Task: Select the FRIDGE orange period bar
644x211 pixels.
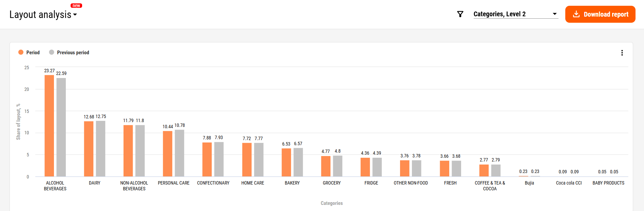Action: (x=365, y=167)
